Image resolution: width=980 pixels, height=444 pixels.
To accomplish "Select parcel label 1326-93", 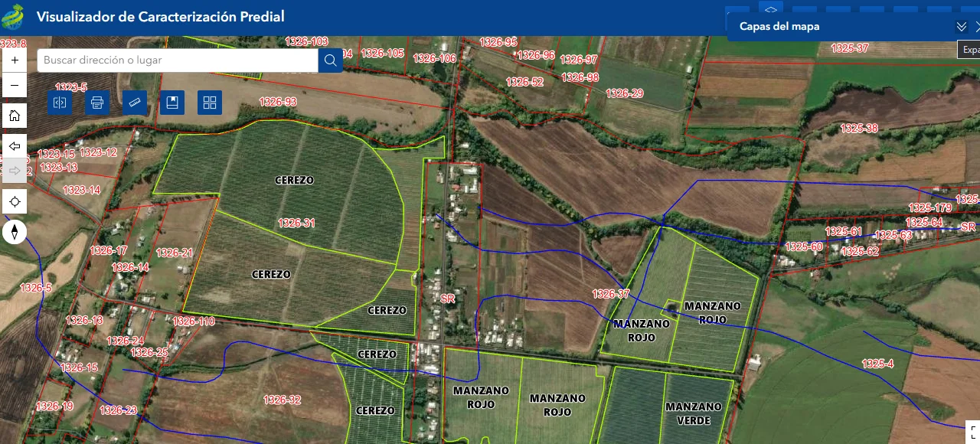I will tap(278, 102).
